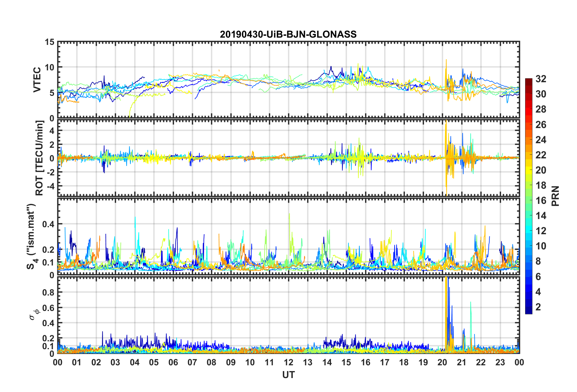The image size is (577, 392).
Task: Click x-axis tick label 12
Action: [x=288, y=362]
